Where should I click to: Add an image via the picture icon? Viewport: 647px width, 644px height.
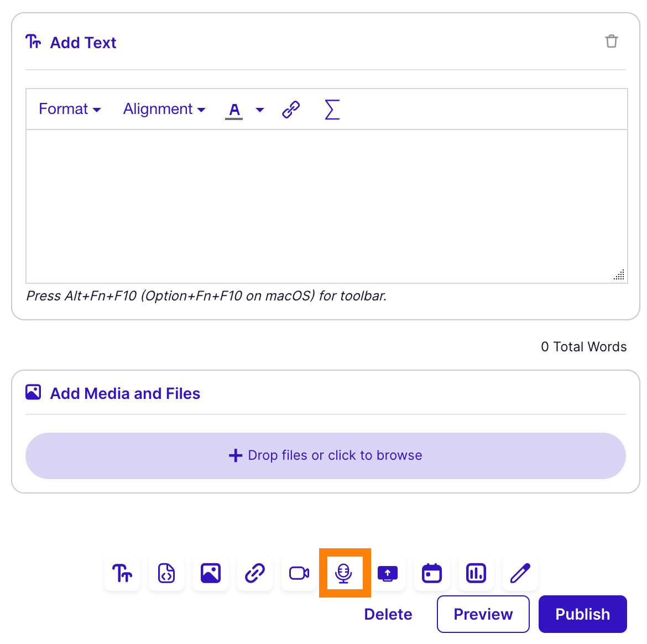(x=211, y=573)
